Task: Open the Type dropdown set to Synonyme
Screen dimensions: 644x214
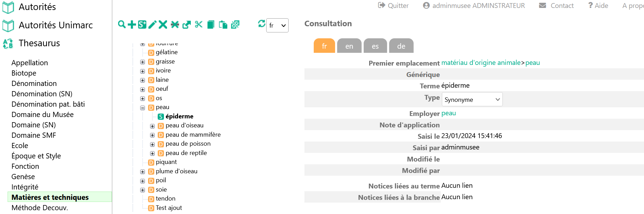Action: coord(472,99)
